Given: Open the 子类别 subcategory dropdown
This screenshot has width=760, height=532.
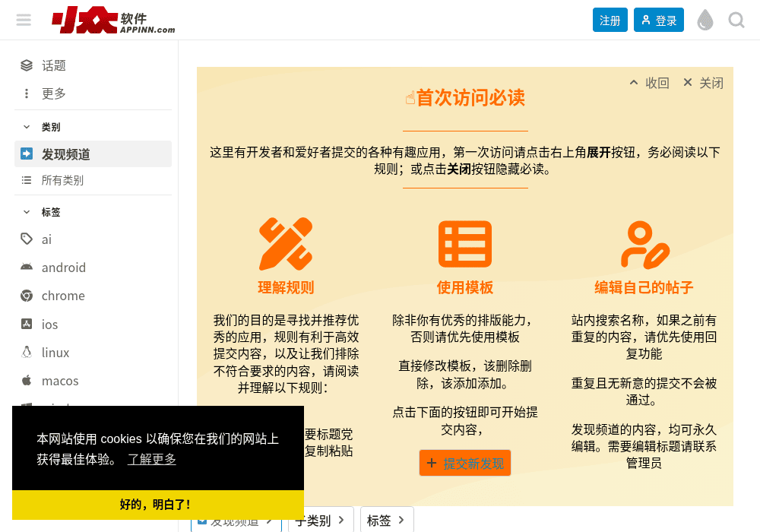Looking at the screenshot, I should coord(321,521).
